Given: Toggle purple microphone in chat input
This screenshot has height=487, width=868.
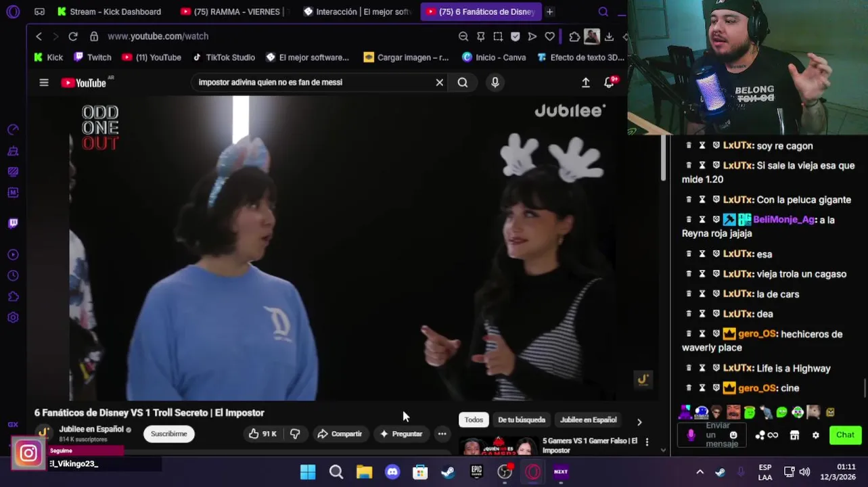Looking at the screenshot, I should [691, 435].
